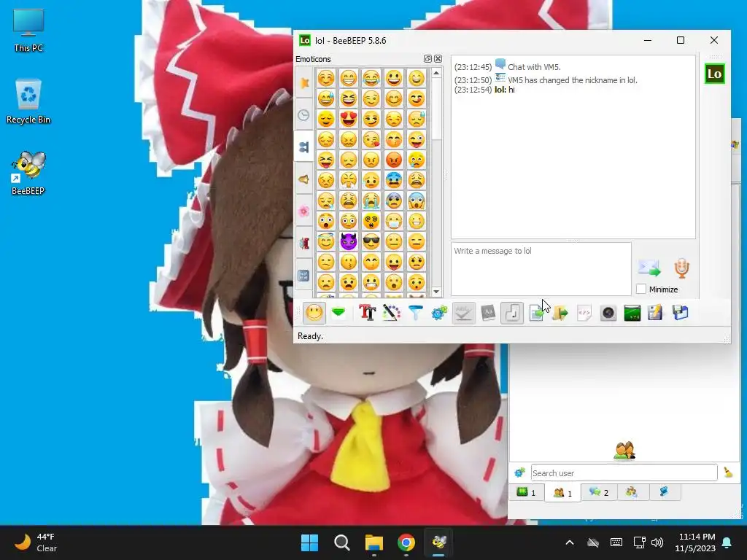Select the Recycle Bin desktop icon
The image size is (747, 560).
coord(28,101)
